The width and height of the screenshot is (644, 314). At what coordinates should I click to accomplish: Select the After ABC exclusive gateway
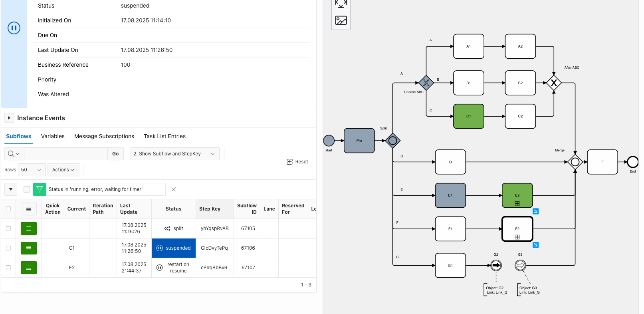[554, 83]
